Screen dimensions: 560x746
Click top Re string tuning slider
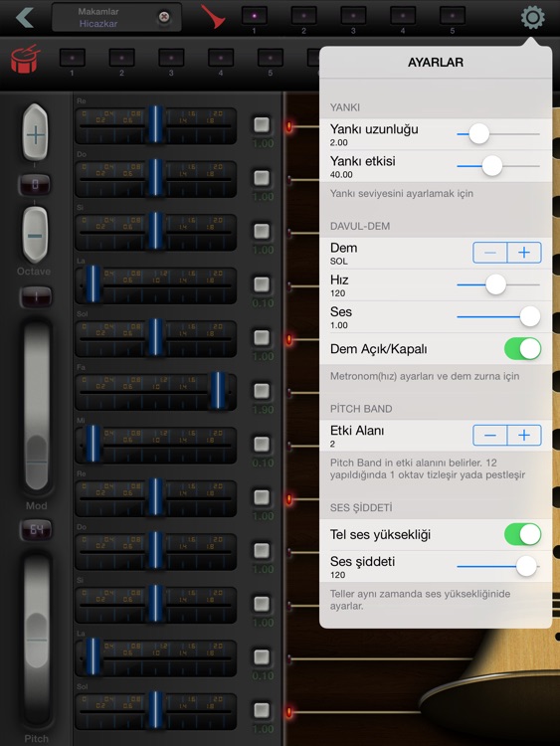[x=155, y=125]
